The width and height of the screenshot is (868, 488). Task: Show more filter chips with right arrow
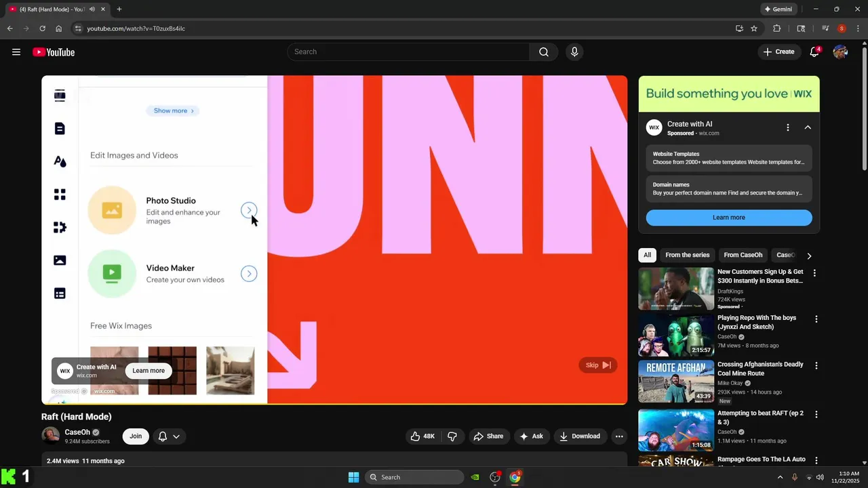coord(809,256)
